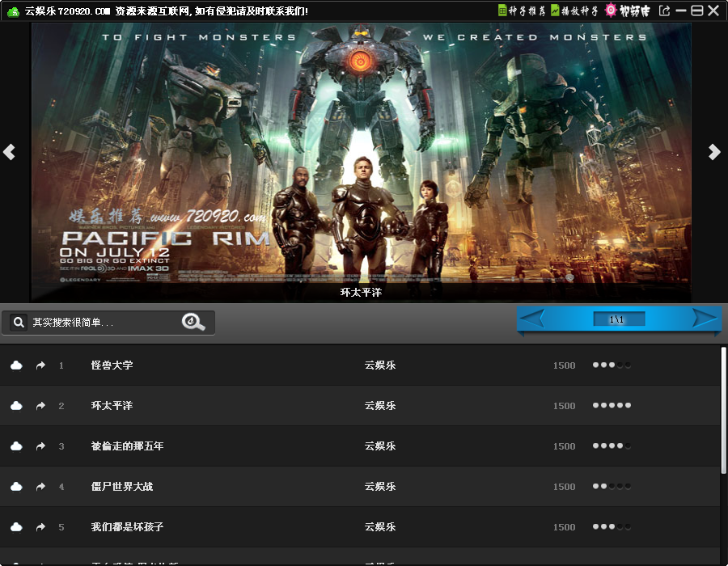The width and height of the screenshot is (728, 566).
Task: Click five-dot rating for 环太平洋 row
Action: pyautogui.click(x=612, y=405)
